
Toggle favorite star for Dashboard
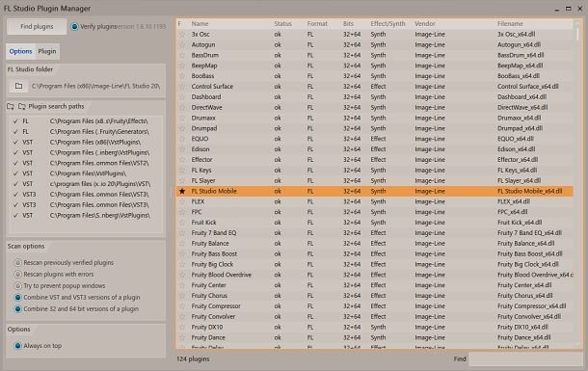click(x=182, y=97)
